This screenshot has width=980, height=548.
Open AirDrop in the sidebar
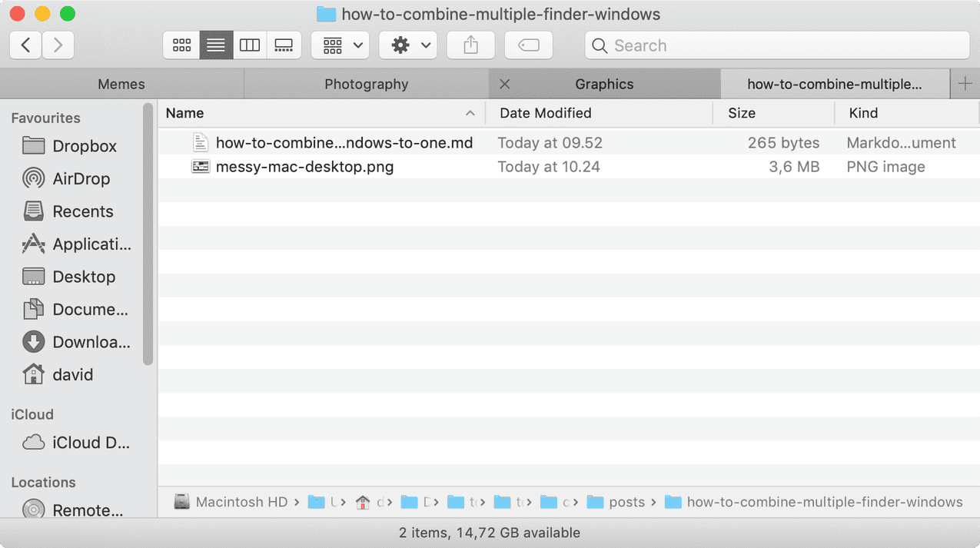(x=81, y=179)
